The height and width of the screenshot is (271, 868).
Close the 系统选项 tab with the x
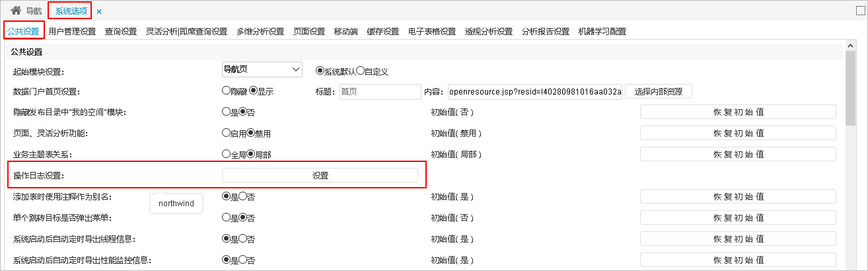99,12
